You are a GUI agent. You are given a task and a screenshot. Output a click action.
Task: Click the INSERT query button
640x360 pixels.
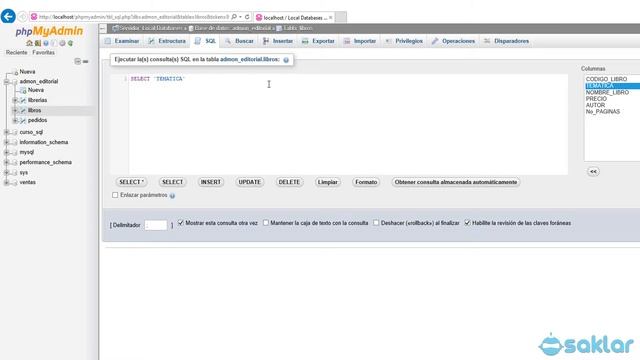click(x=211, y=182)
